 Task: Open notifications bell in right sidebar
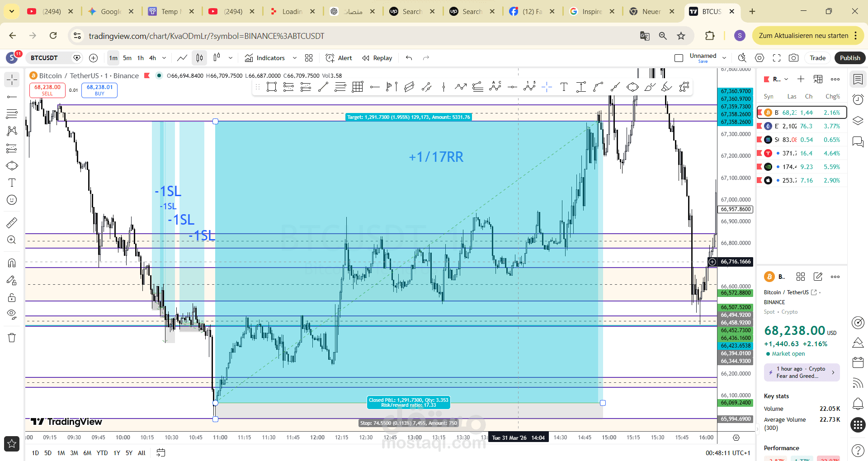point(858,404)
